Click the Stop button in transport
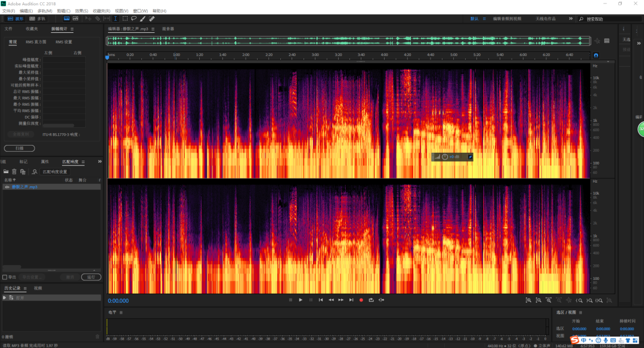The width and height of the screenshot is (644, 348). click(x=290, y=300)
